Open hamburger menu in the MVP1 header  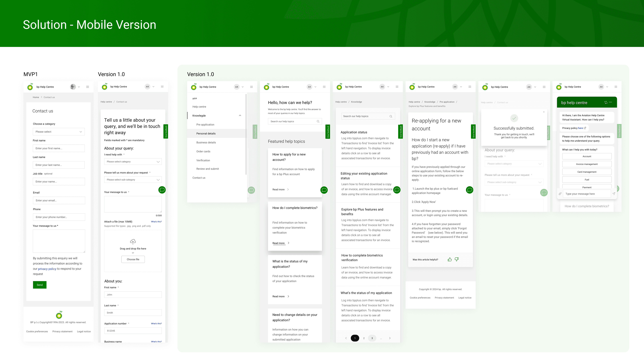click(88, 87)
